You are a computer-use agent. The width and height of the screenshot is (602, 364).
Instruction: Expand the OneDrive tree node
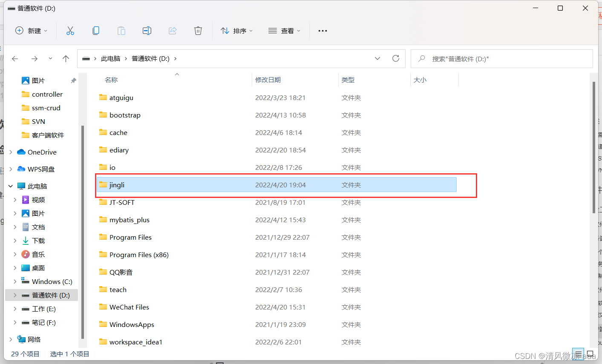(x=11, y=152)
